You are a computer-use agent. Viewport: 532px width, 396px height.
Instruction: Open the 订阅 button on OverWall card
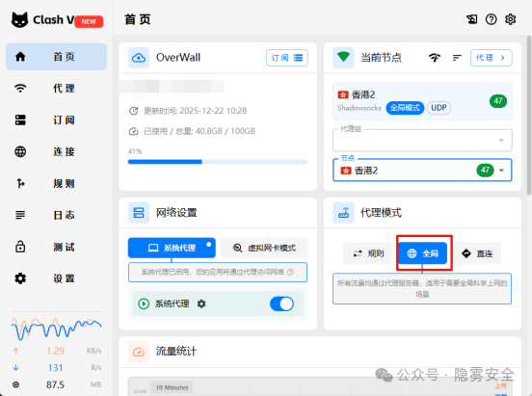(x=287, y=58)
